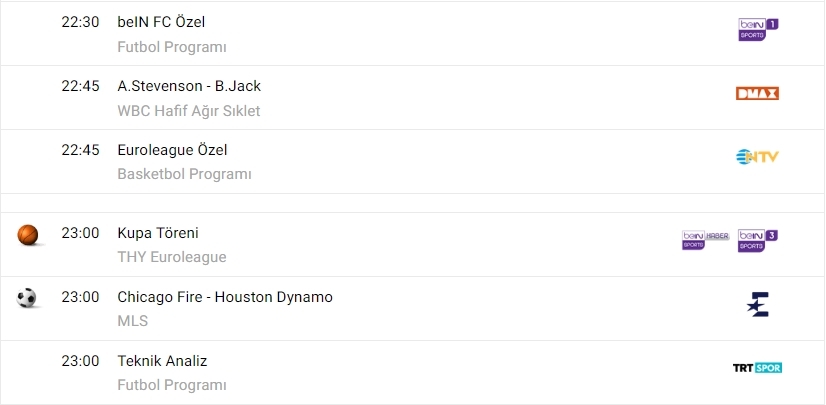Click the Basketbol Programı subtitle under Euroleague Özel
Viewport: 826px width, 405px height.
pyautogui.click(x=184, y=174)
